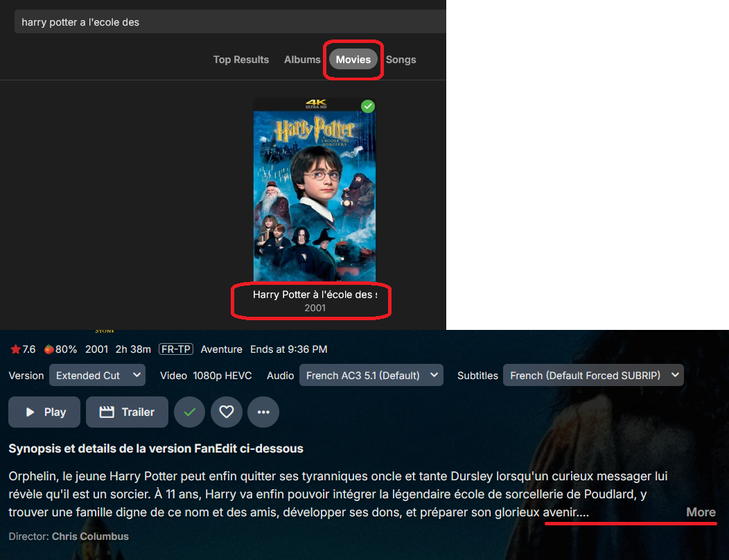Click the release year 2001 in details row

tap(97, 349)
